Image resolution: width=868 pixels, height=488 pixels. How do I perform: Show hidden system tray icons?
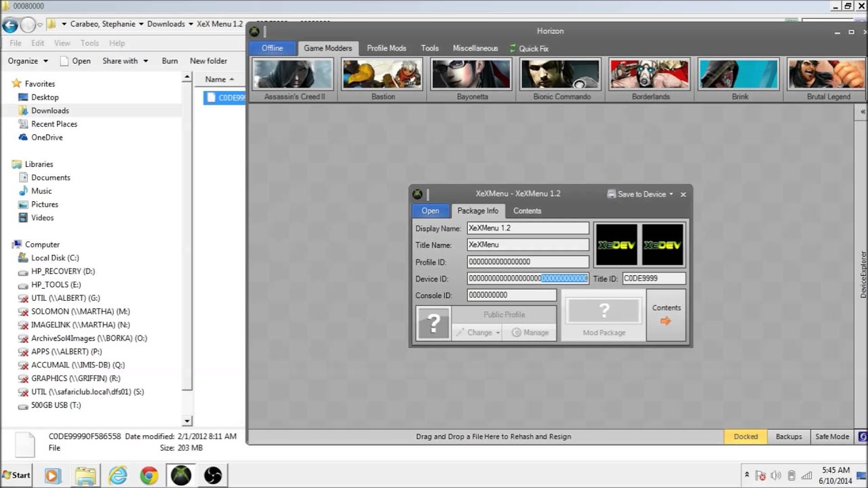[x=747, y=475]
